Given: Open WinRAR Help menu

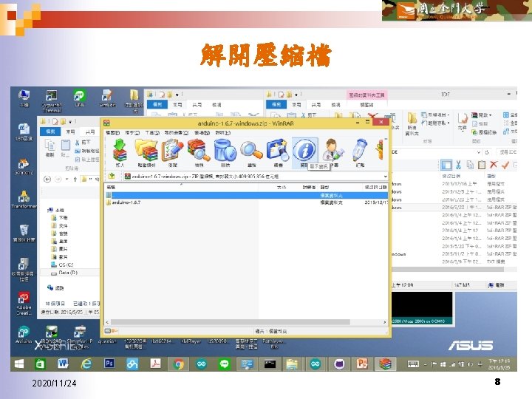Looking at the screenshot, I should click(x=222, y=133).
